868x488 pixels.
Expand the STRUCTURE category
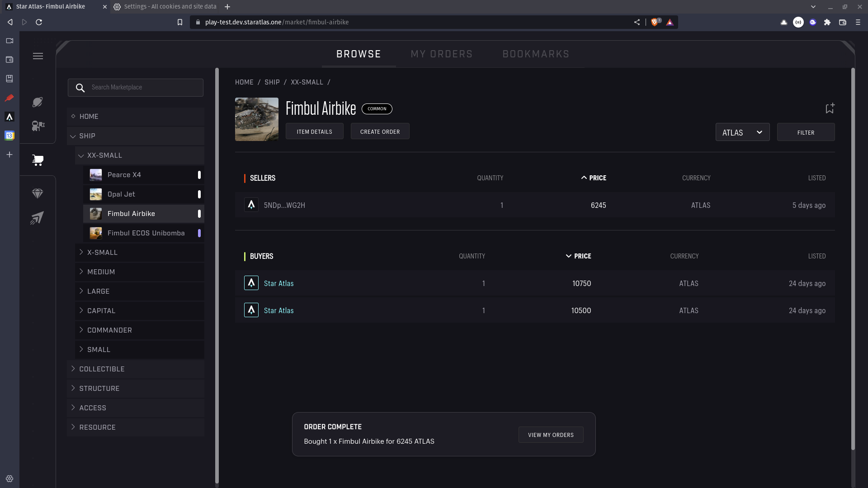[x=136, y=389]
